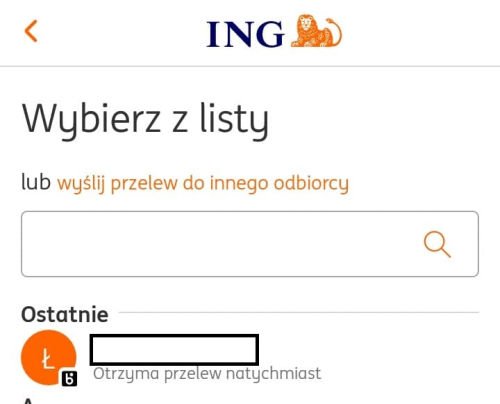500x404 pixels.
Task: Click 'przelew' in the orange link text
Action: tap(144, 184)
